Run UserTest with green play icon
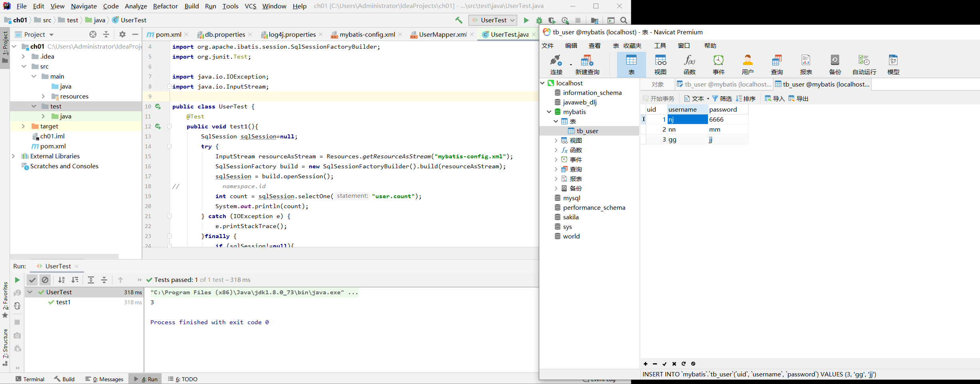 point(526,20)
